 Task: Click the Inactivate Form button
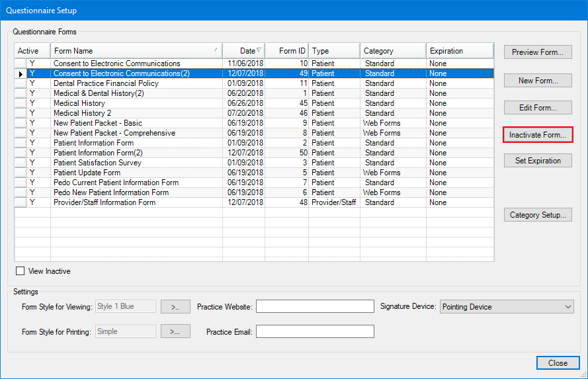(537, 135)
